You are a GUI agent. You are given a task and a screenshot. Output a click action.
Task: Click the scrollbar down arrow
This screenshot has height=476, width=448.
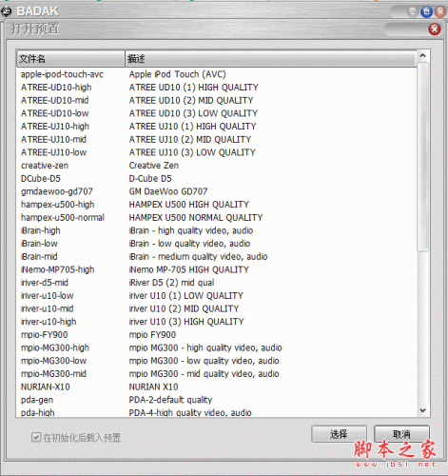point(422,410)
